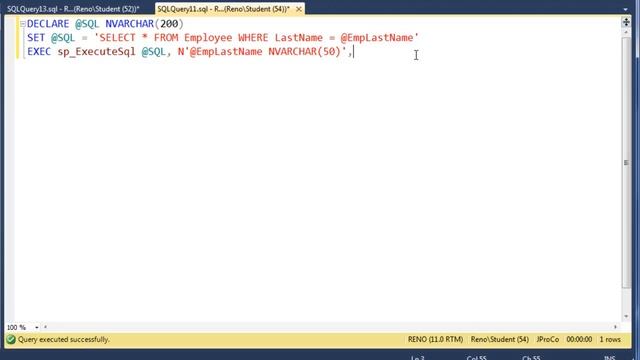Click the 'EXEC' keyword in line three
The image size is (640, 360).
pyautogui.click(x=39, y=51)
